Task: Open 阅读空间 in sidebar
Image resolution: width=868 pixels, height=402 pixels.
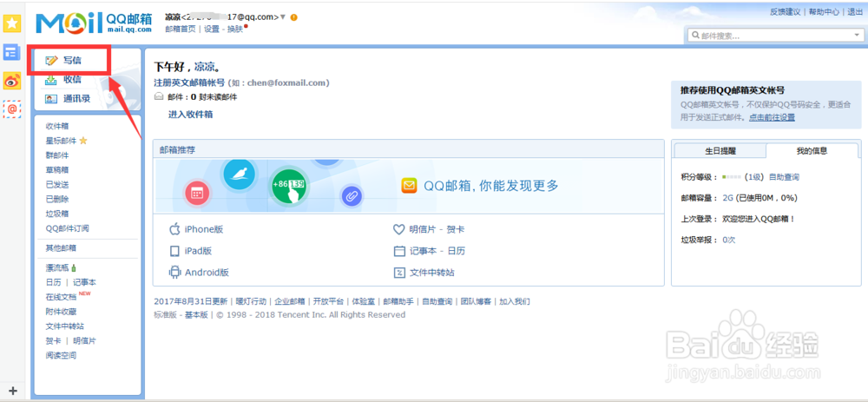Action: 62,355
